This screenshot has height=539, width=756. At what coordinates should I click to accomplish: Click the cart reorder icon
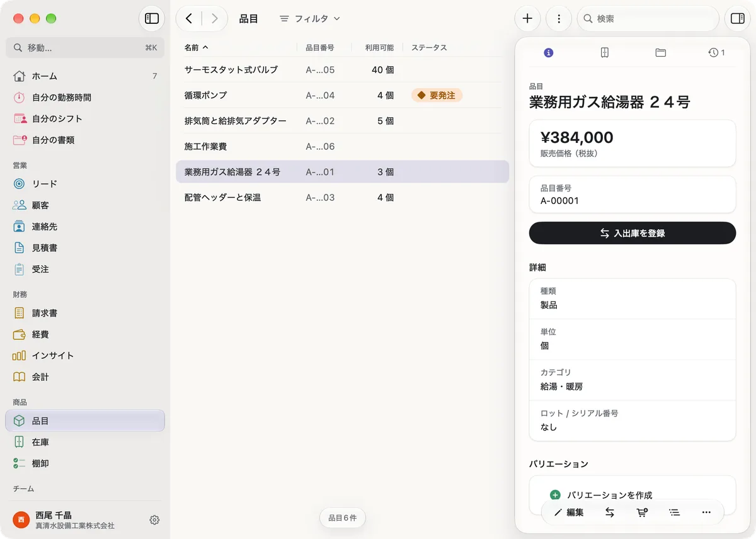[642, 513]
